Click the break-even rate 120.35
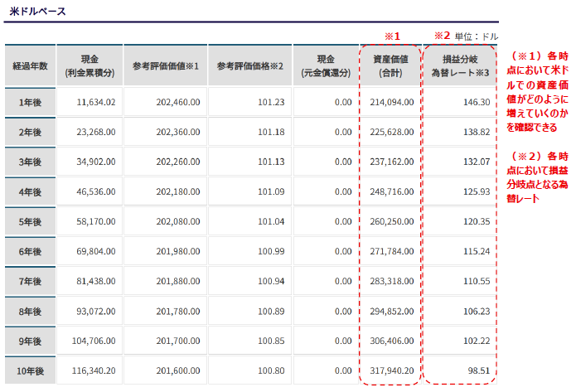 (x=477, y=221)
